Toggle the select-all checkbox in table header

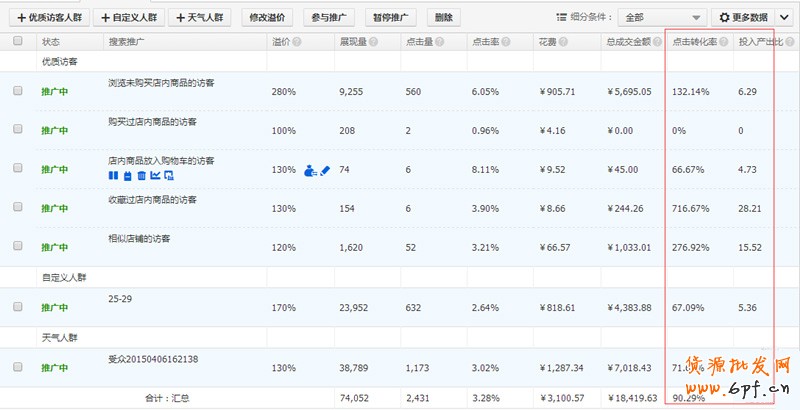tap(17, 42)
